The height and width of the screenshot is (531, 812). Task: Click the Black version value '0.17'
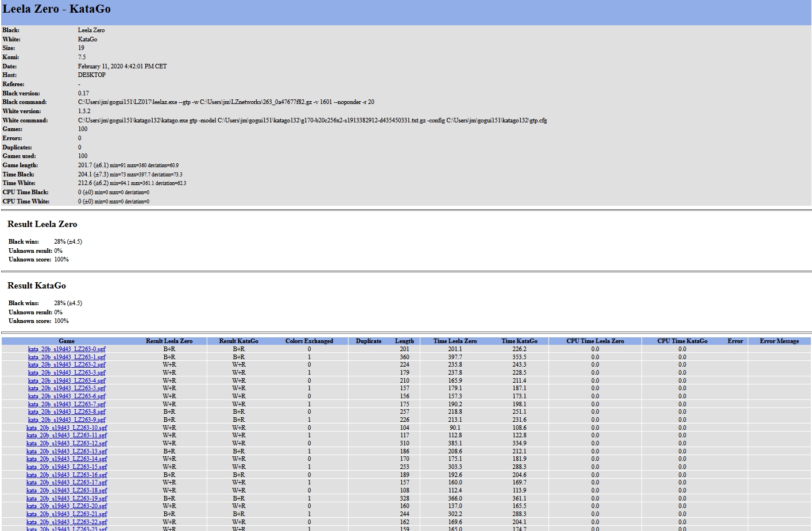tap(83, 93)
